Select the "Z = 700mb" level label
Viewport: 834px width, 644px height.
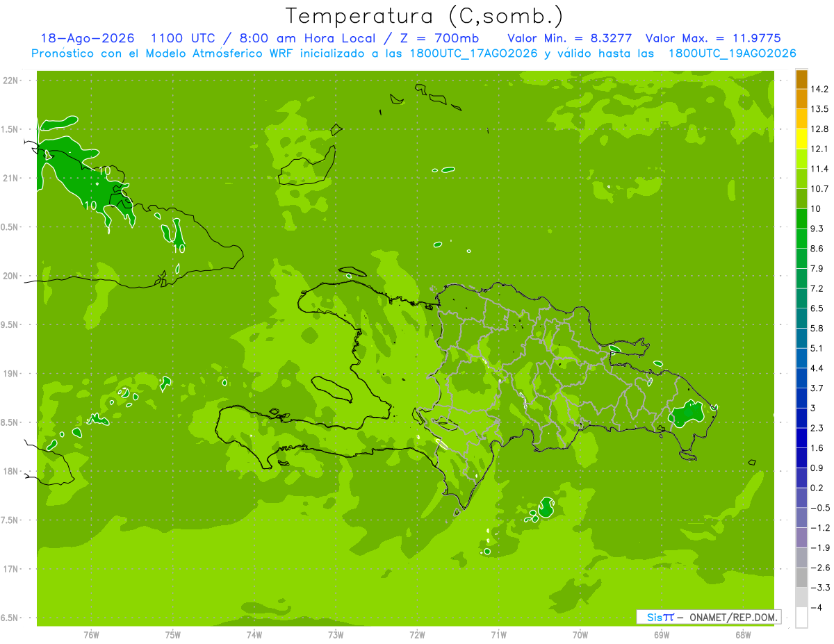pos(440,38)
